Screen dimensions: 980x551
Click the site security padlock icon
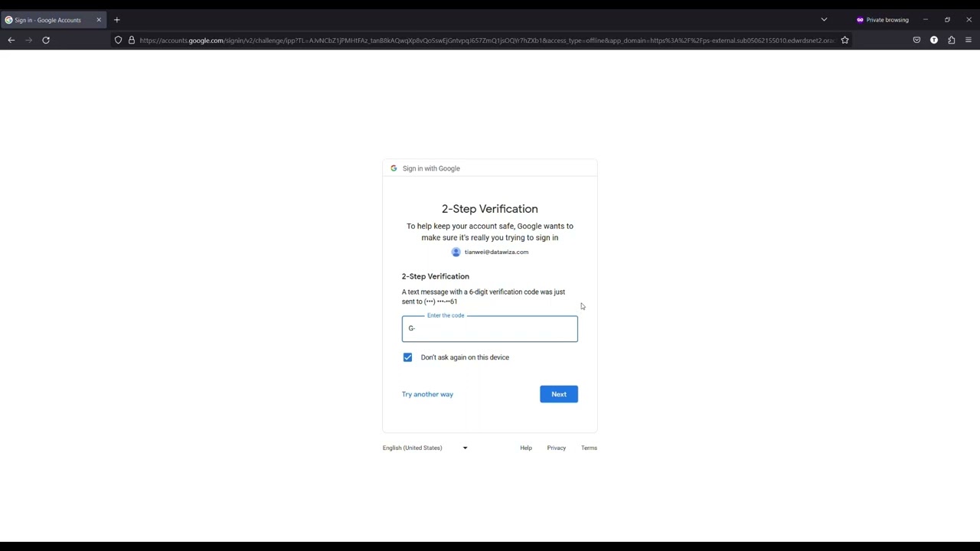click(131, 40)
